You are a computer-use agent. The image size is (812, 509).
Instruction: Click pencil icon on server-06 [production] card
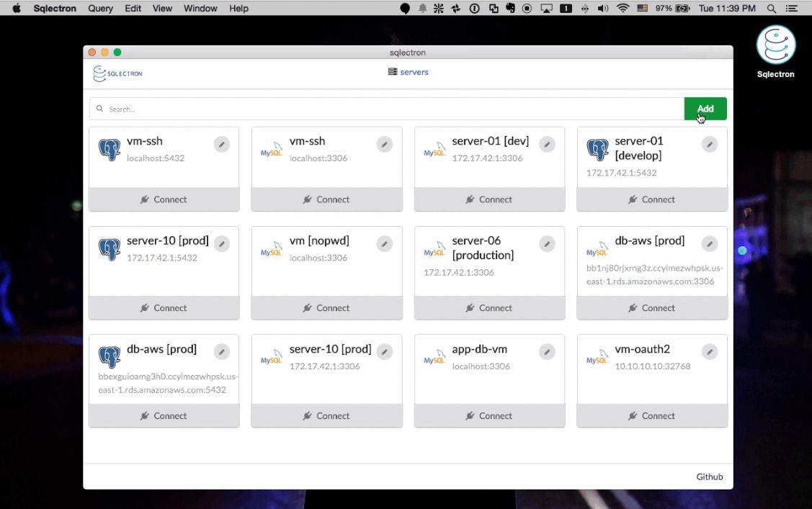[x=547, y=243]
